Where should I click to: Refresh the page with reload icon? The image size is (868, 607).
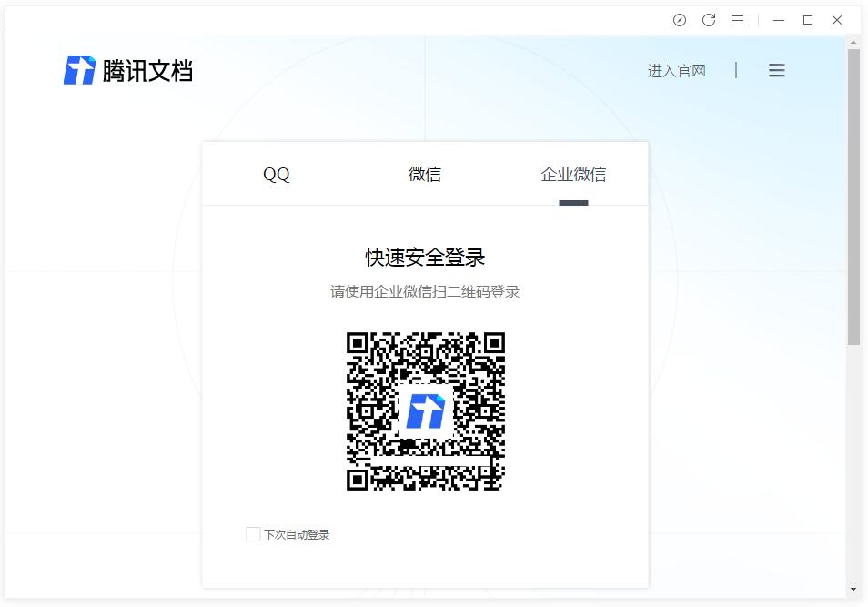click(709, 21)
